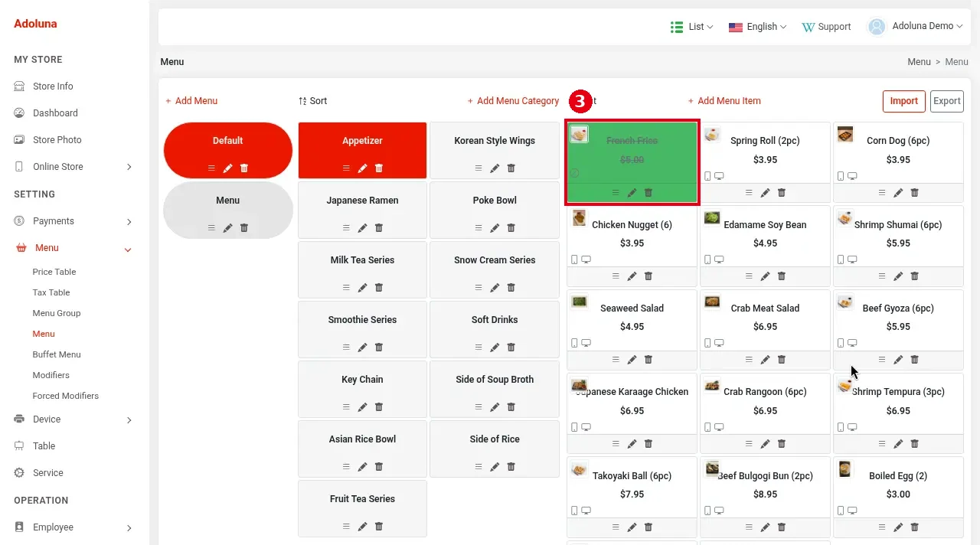Open the Table settings page
The height and width of the screenshot is (545, 980).
click(x=44, y=446)
